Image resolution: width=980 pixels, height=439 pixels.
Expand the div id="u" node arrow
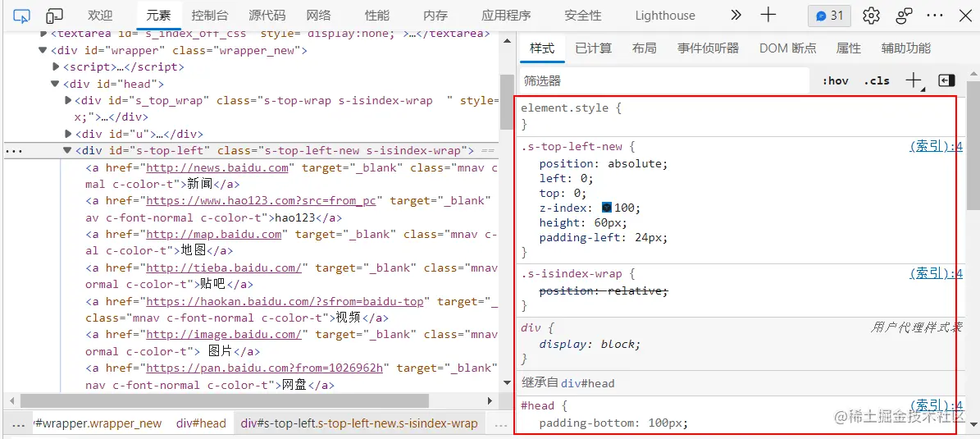(x=68, y=134)
